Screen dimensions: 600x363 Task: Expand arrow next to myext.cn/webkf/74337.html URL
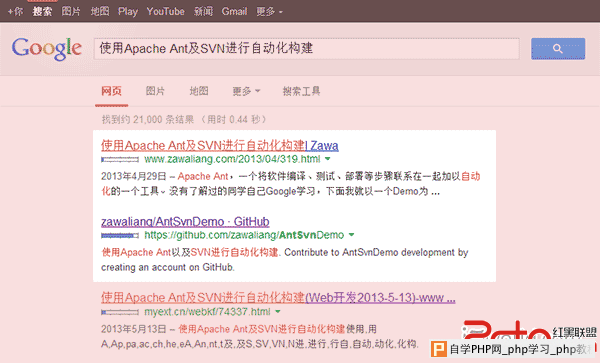[278, 312]
